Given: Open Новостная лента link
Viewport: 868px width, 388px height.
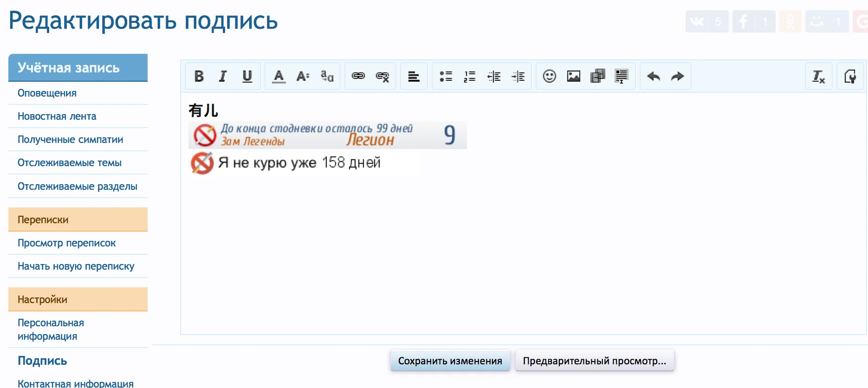Looking at the screenshot, I should click(x=57, y=116).
